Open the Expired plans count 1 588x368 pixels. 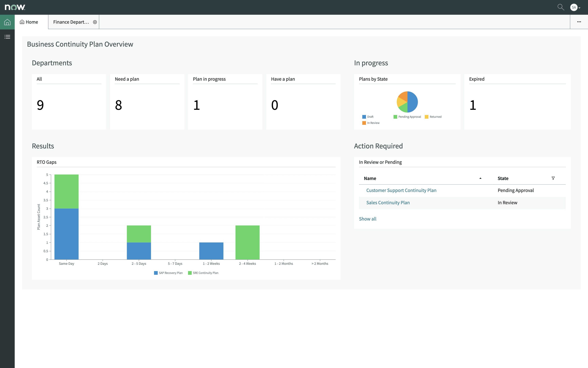point(473,105)
